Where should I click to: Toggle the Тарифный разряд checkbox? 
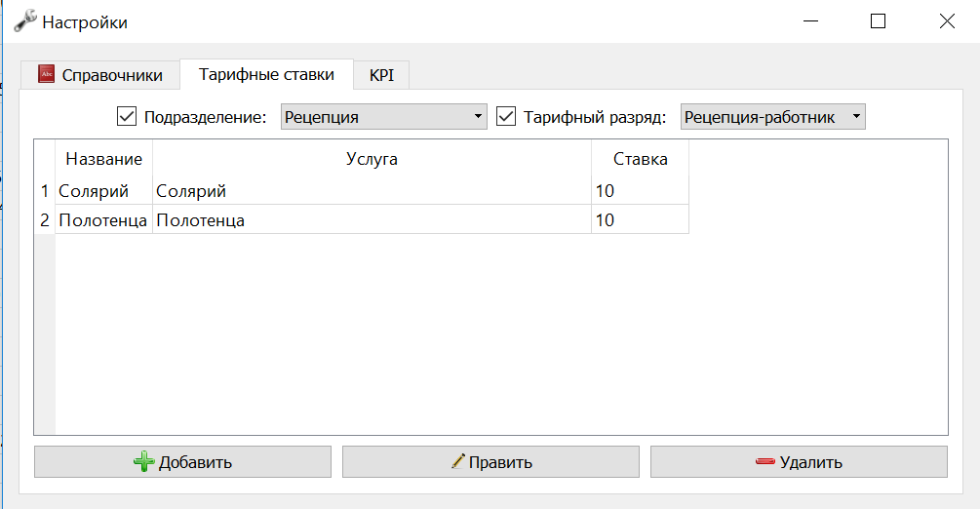coord(506,116)
